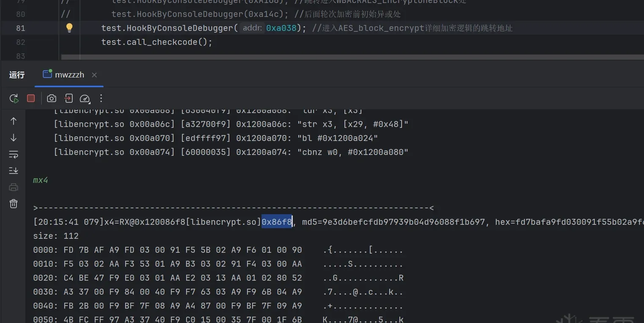
Task: Click the print console output icon
Action: [x=14, y=187]
